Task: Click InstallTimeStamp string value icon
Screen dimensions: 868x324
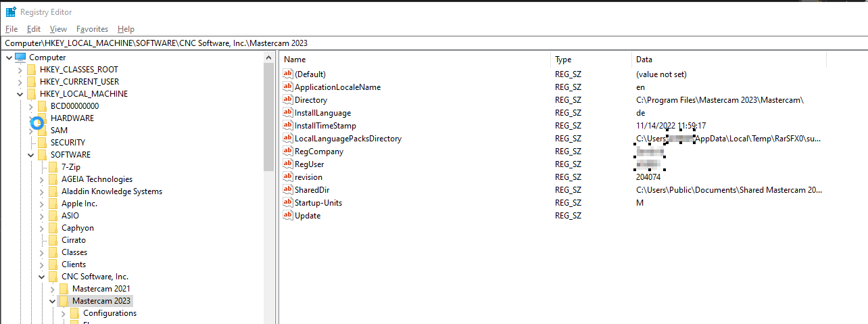Action: pyautogui.click(x=287, y=125)
